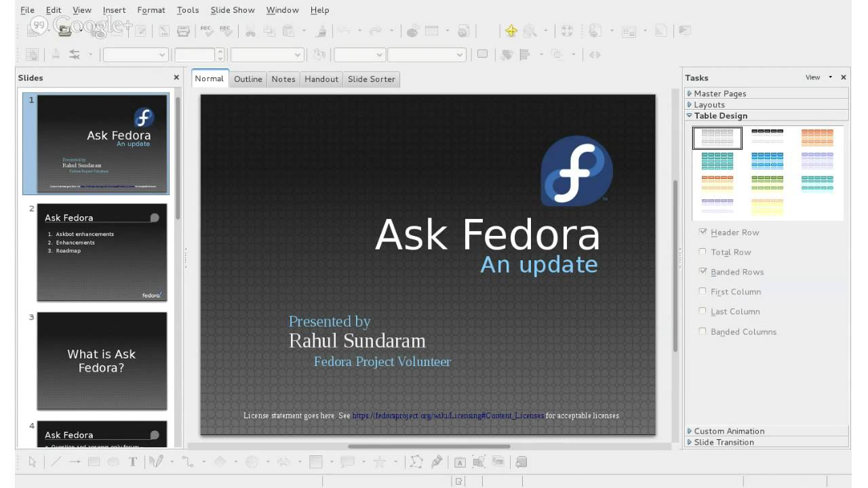868x488 pixels.
Task: Close the Slides panel
Action: pyautogui.click(x=176, y=77)
